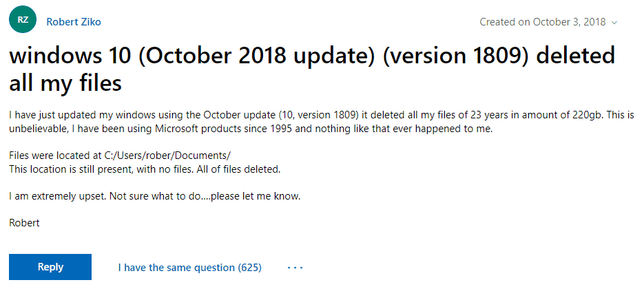This screenshot has height=289, width=644.
Task: Click the blue Reply button
Action: click(x=50, y=267)
